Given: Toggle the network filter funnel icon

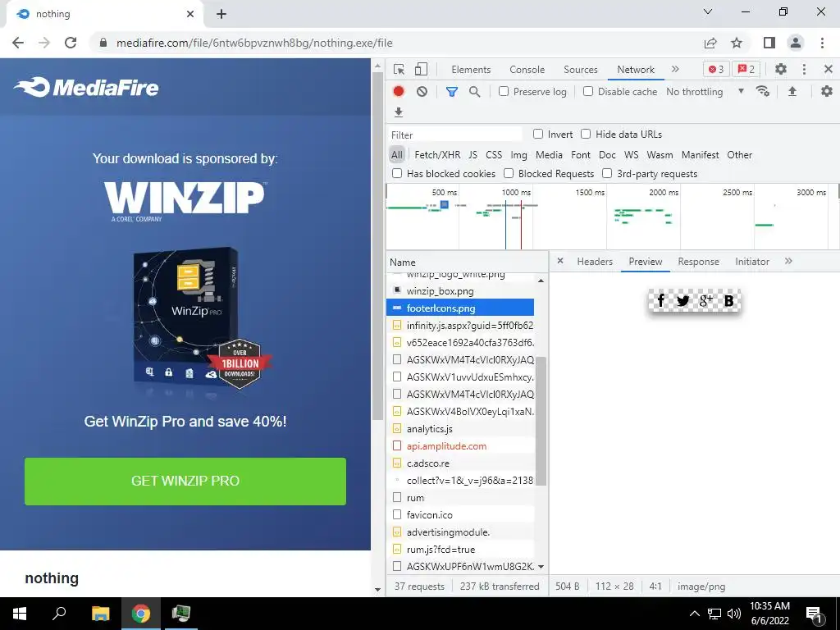Looking at the screenshot, I should tap(452, 92).
